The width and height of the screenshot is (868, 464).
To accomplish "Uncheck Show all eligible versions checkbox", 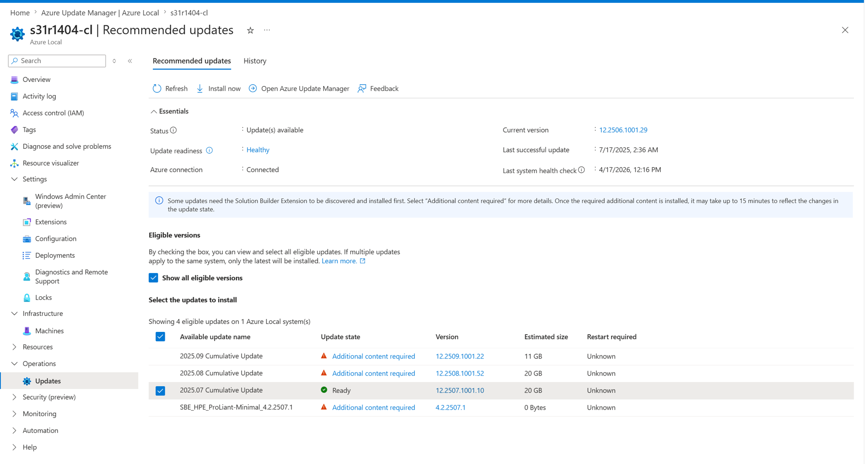I will point(153,278).
